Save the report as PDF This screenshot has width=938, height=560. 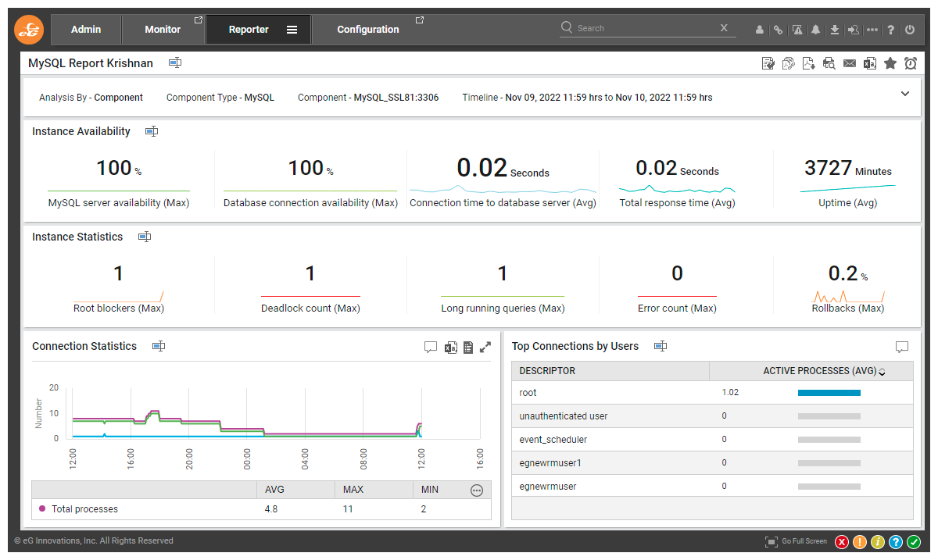pos(809,63)
